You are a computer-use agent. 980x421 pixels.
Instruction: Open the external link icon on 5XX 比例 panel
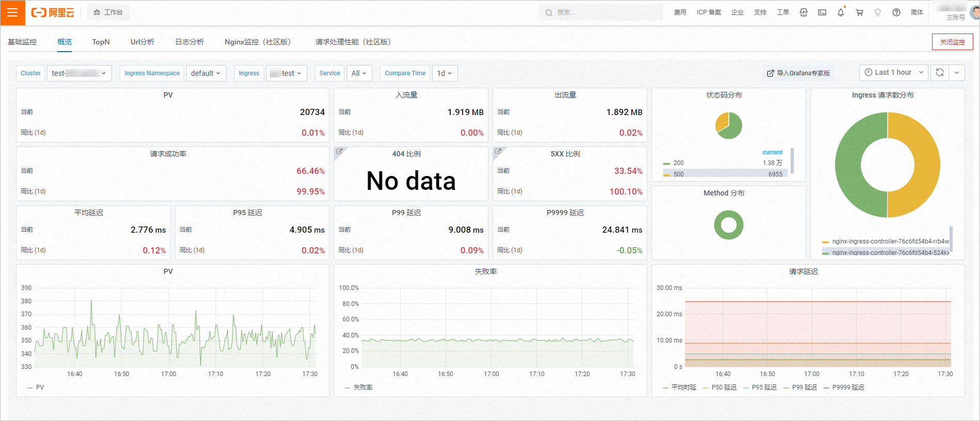(x=498, y=152)
